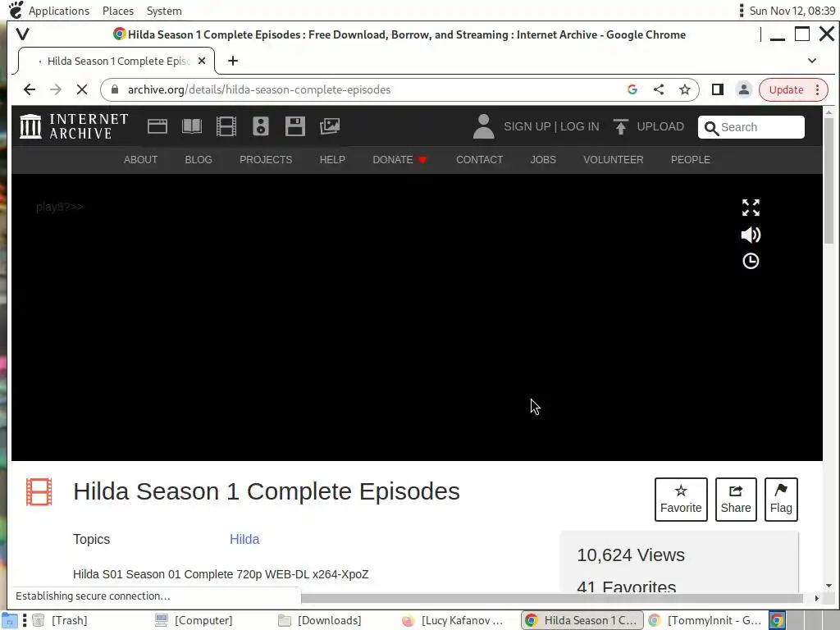
Task: Open the PROJECTS menu item
Action: click(x=266, y=160)
